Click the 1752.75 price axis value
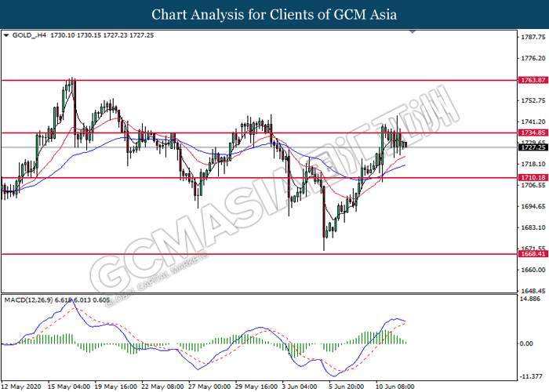This screenshot has height=392, width=549. 533,101
